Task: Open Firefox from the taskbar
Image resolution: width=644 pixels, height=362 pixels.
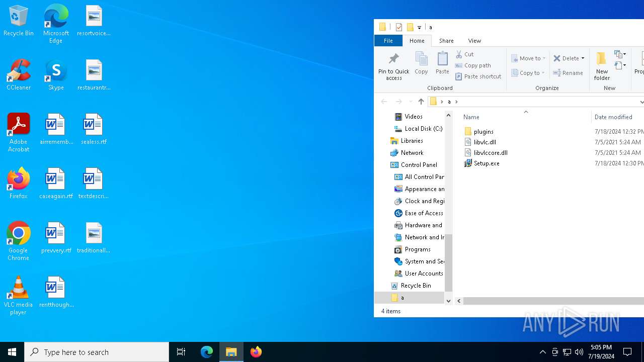Action: pos(256,352)
